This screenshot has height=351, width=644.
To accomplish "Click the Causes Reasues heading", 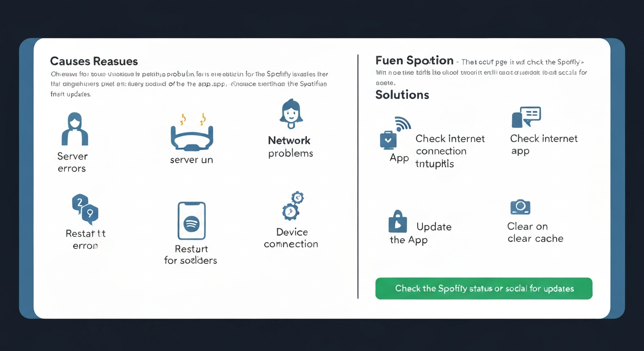I will point(94,61).
